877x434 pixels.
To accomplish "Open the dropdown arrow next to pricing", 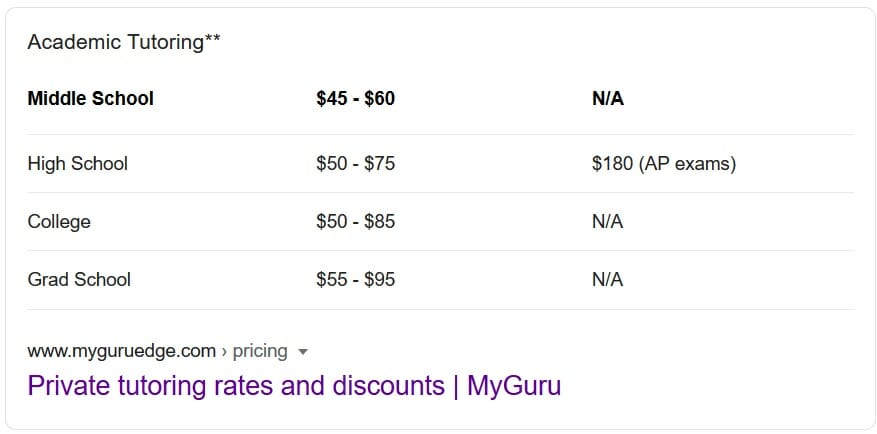I will (x=303, y=352).
